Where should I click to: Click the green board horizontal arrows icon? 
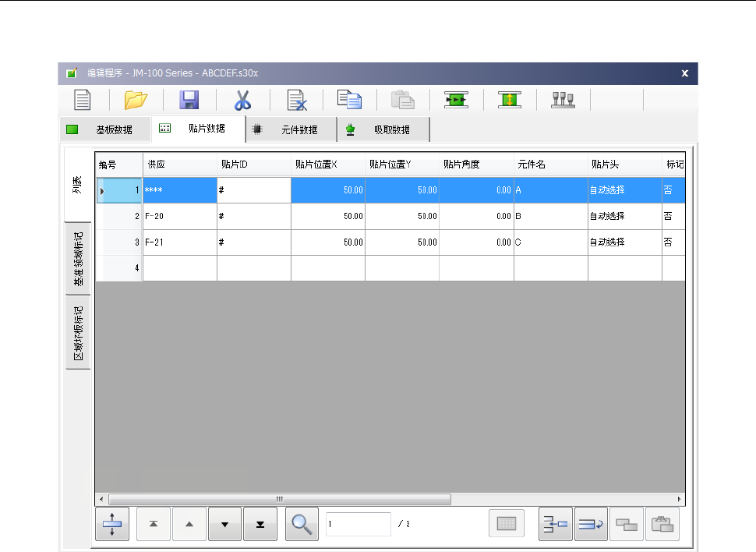click(456, 100)
